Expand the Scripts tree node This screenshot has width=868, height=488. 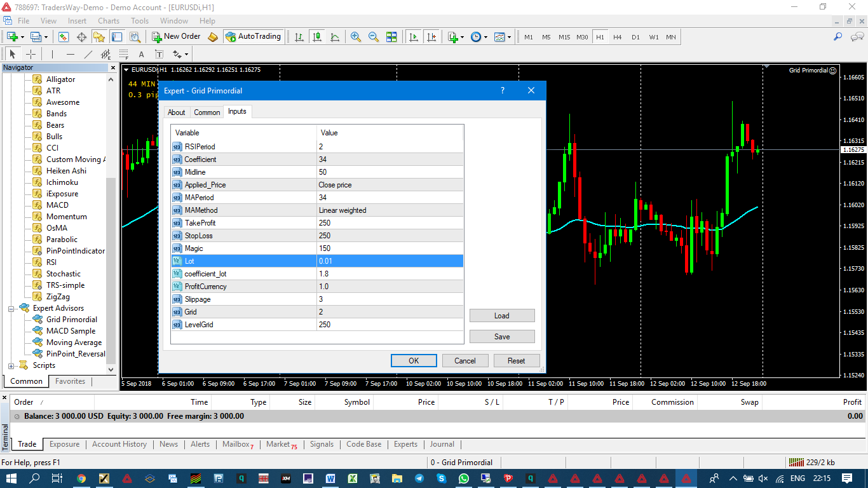click(x=11, y=365)
